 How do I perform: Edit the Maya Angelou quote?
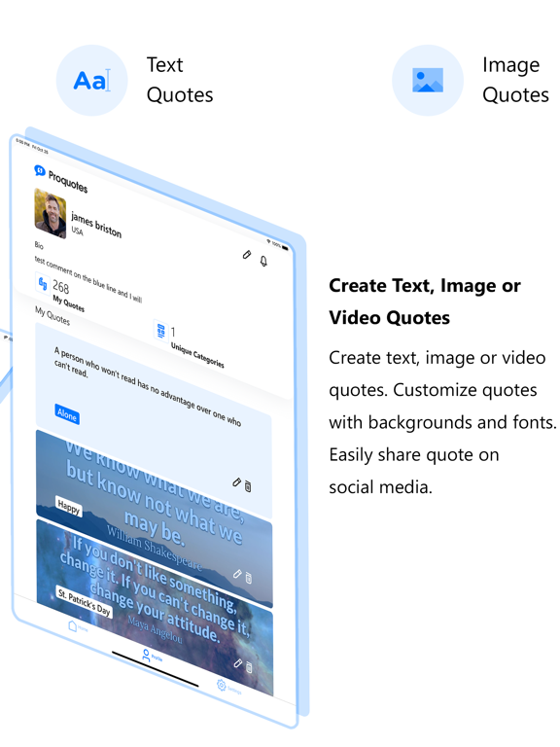coord(237,663)
